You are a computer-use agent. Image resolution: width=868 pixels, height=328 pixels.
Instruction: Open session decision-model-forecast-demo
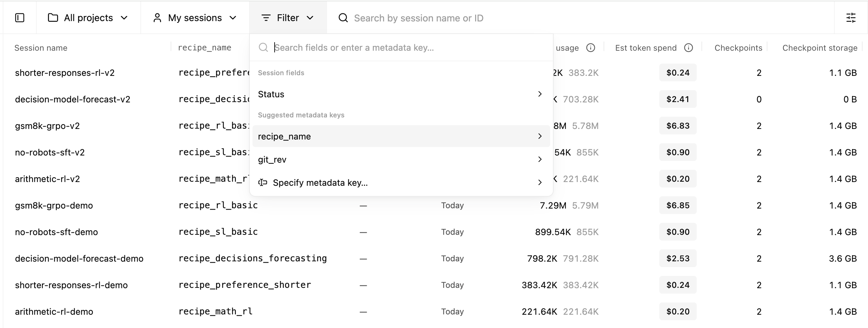click(x=79, y=259)
